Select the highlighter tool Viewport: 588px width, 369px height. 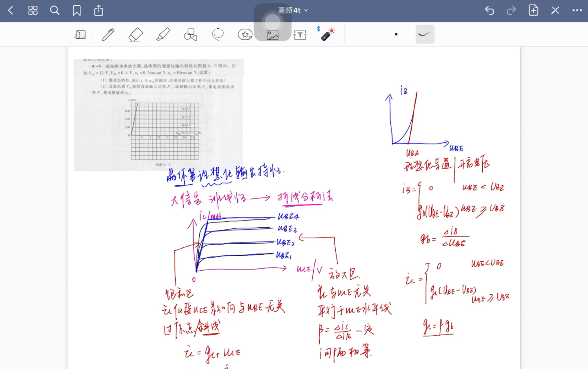click(x=163, y=34)
